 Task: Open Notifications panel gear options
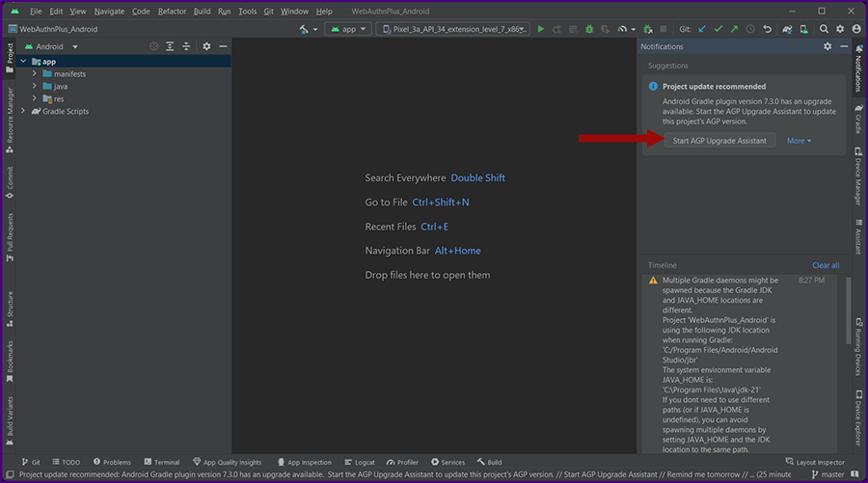[x=827, y=46]
